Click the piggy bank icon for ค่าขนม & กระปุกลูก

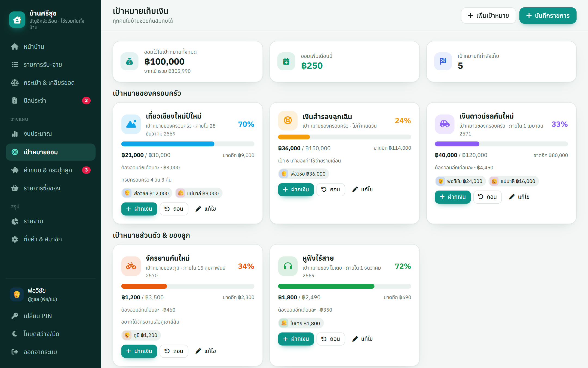15,170
